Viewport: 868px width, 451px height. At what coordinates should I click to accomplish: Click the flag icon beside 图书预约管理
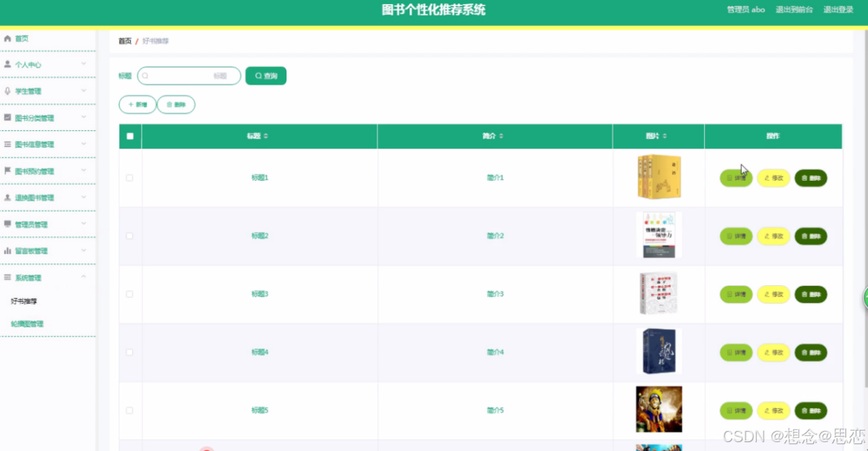point(8,171)
